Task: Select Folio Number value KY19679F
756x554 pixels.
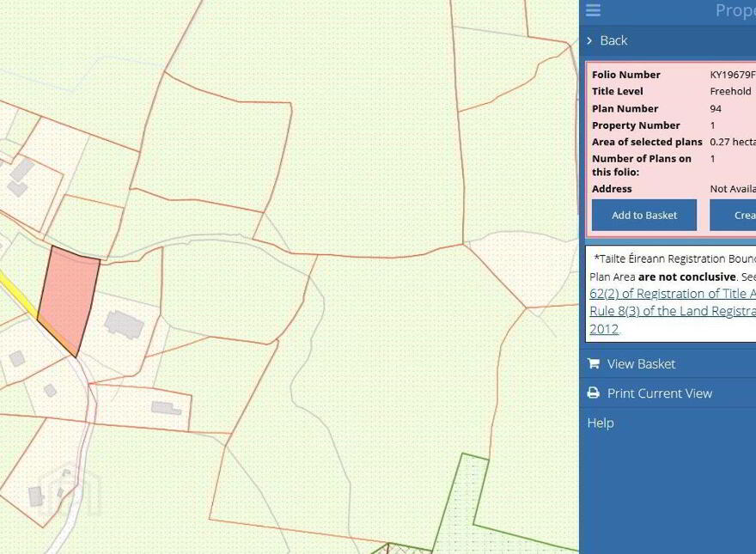Action: [732, 75]
